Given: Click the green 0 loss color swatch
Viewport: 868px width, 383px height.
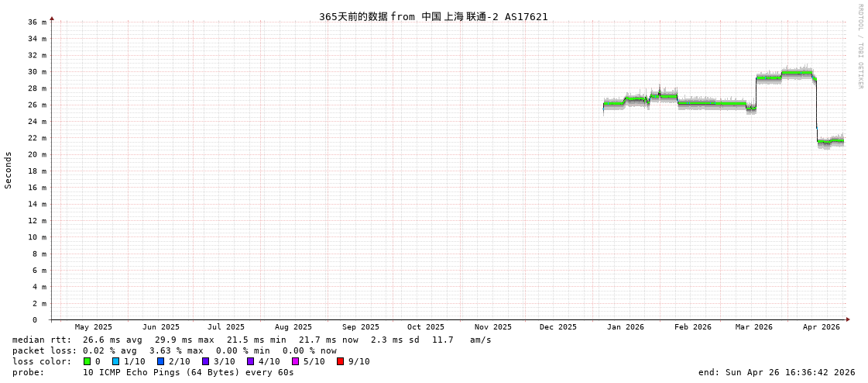Looking at the screenshot, I should click(87, 361).
